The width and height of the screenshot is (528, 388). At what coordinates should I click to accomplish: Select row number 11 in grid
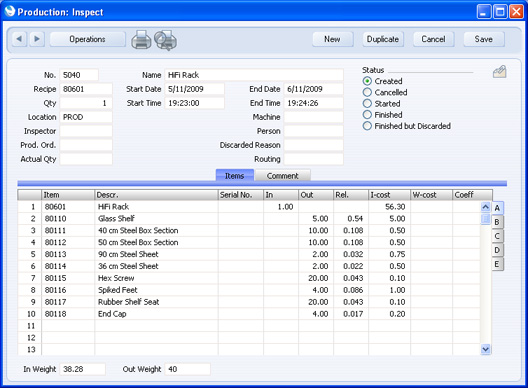click(31, 326)
